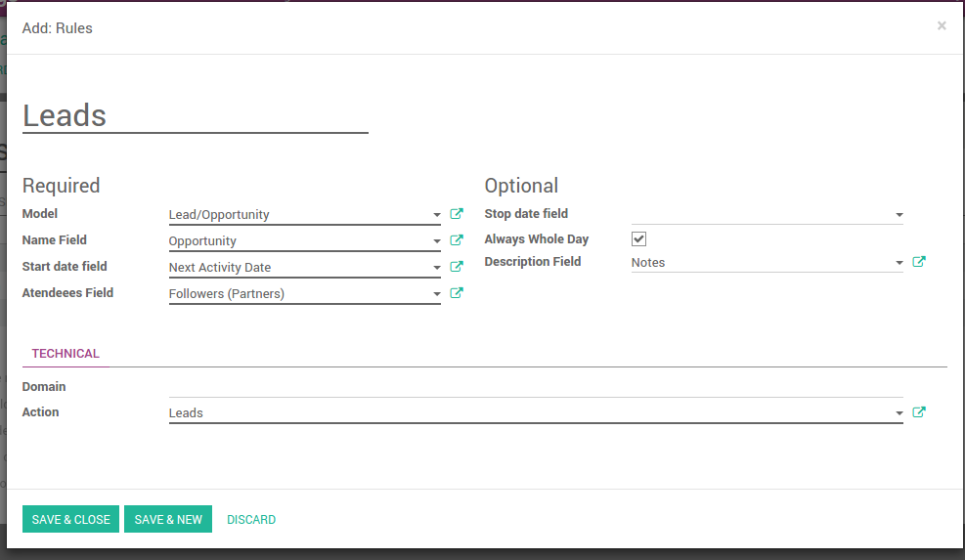This screenshot has height=560, width=965.
Task: Click into the Domain input field
Action: click(535, 387)
